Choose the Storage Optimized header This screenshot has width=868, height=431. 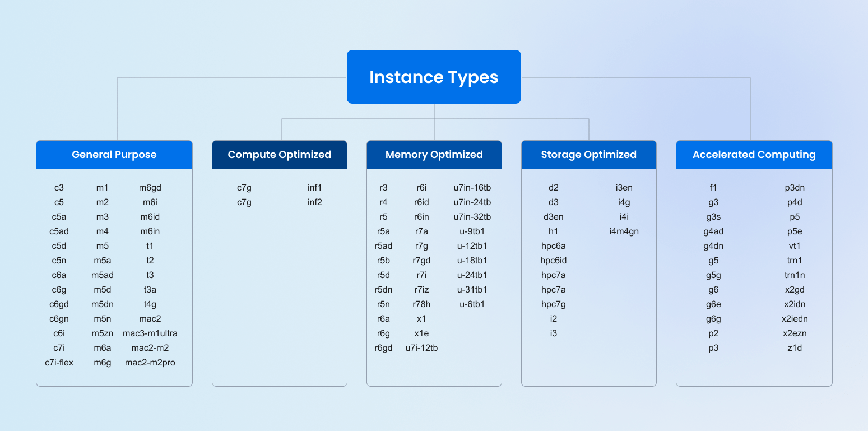tap(589, 155)
